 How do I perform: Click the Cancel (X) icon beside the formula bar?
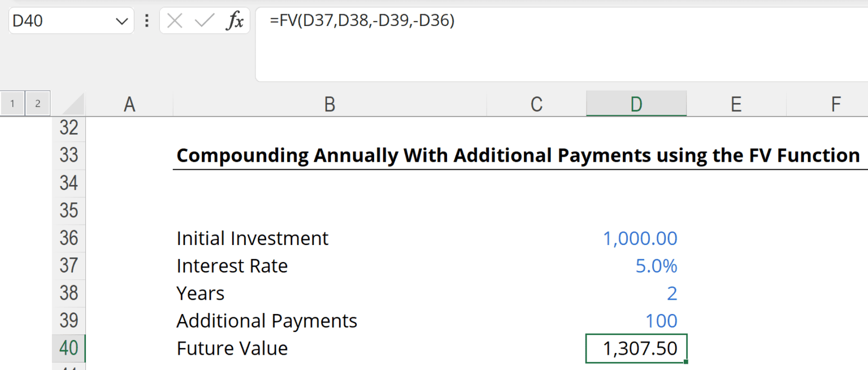(x=175, y=21)
